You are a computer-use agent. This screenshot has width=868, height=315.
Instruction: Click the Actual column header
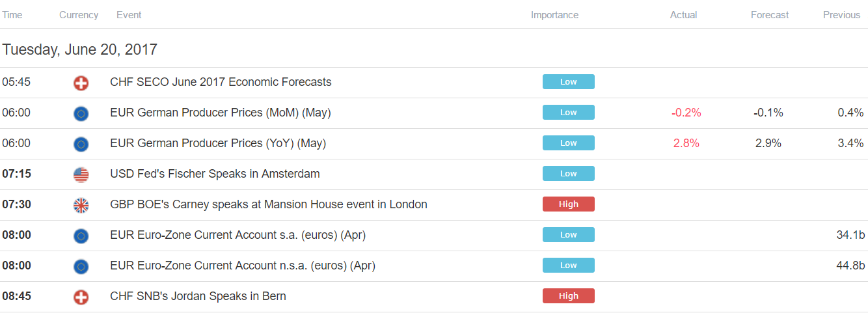(x=683, y=15)
